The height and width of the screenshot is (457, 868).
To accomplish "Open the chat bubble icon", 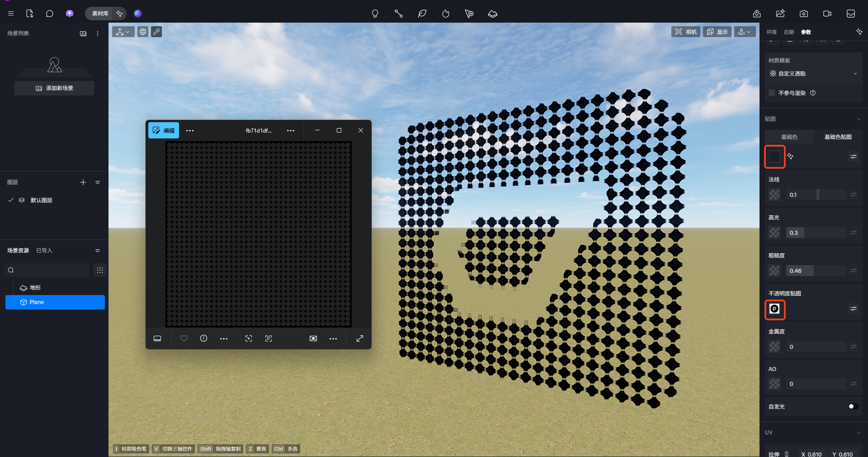I will 50,14.
